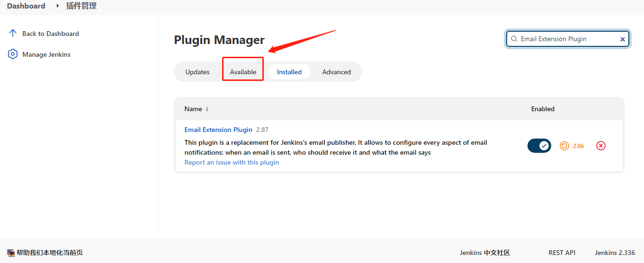
Task: Click the breadcrumb arrow after Dashboard
Action: 58,6
